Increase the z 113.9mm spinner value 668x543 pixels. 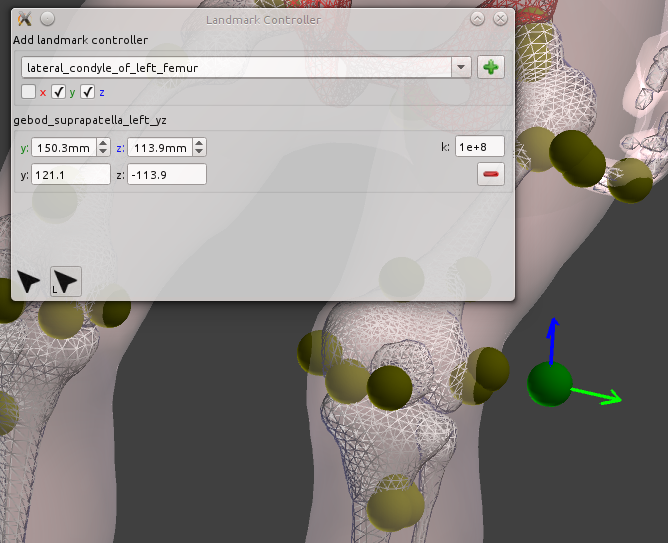click(x=199, y=143)
